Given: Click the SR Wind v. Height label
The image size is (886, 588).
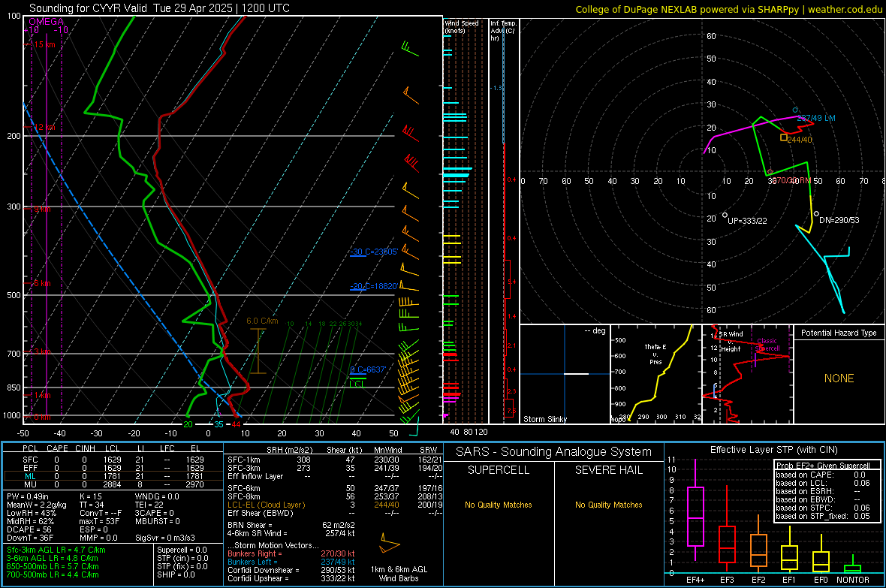Looking at the screenshot, I should [x=731, y=342].
